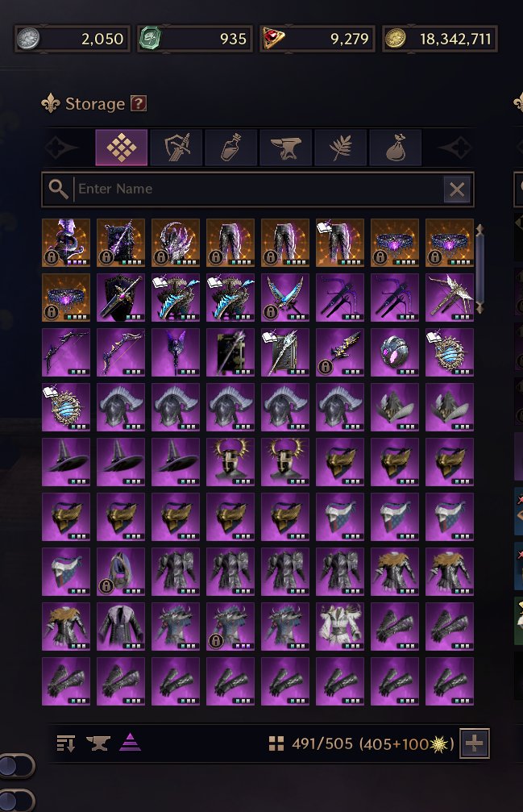Viewport: 523px width, 812px height.
Task: Click the storage list scrollbar handle
Action: click(479, 269)
